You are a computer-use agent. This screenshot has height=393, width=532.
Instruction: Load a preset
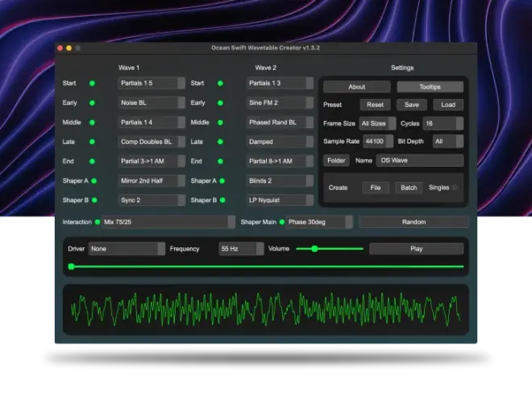[x=448, y=105]
